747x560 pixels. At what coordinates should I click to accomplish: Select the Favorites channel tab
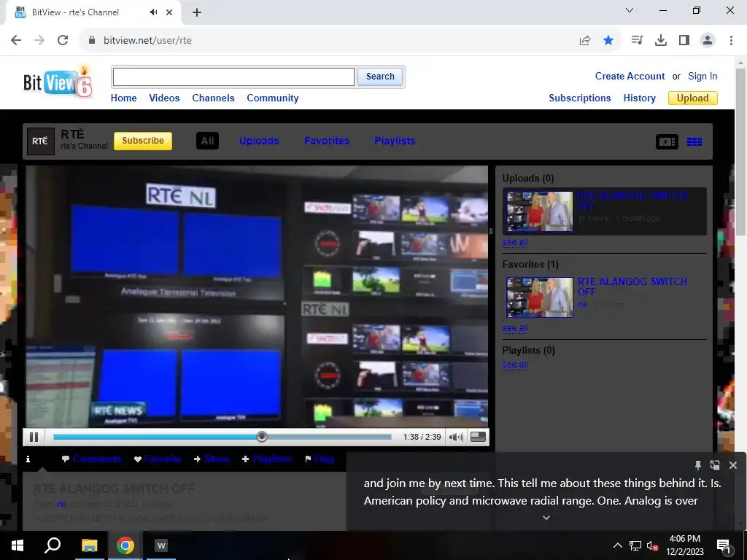(x=326, y=141)
